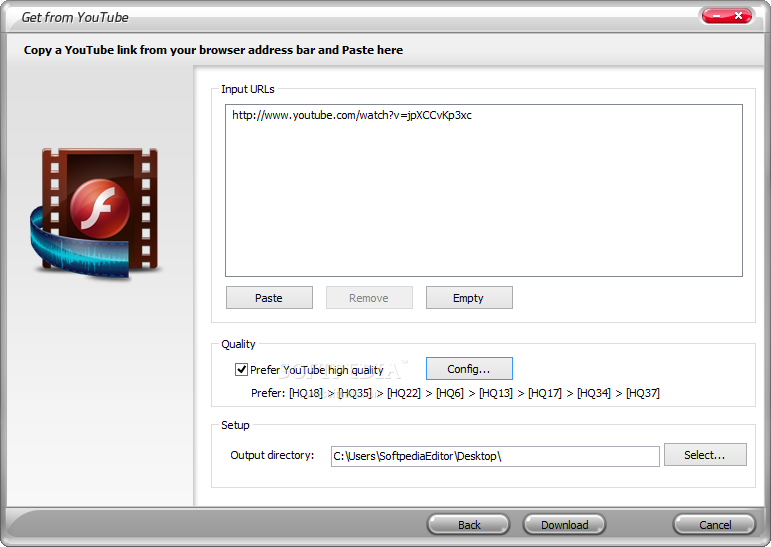Minimize the Get from YouTube window
Viewport: 771px width, 547px height.
click(x=716, y=16)
